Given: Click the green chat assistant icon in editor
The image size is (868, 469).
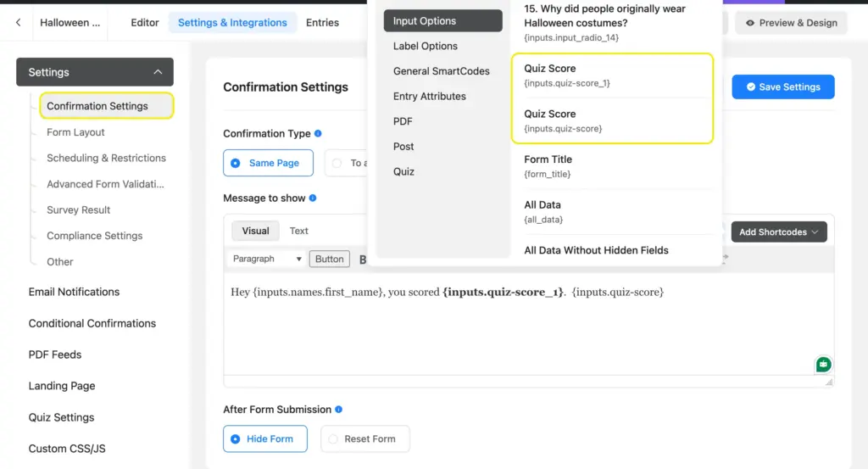Looking at the screenshot, I should [x=823, y=365].
